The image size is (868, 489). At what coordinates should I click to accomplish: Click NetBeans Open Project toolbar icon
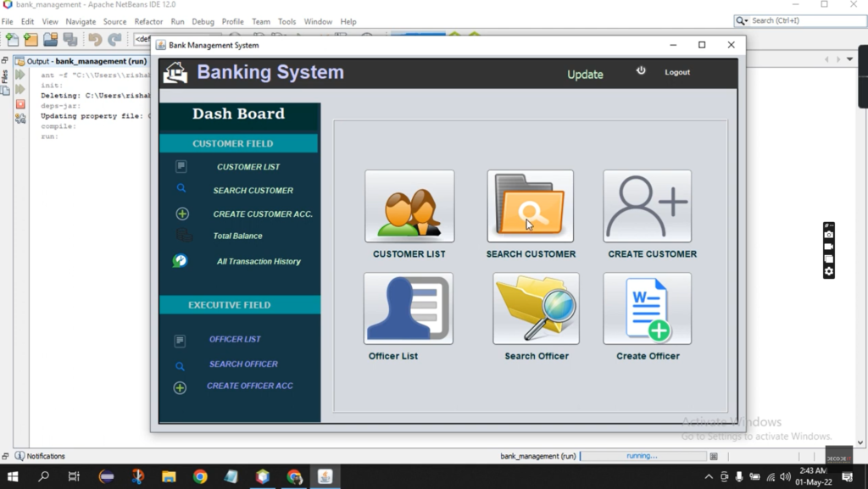(50, 39)
